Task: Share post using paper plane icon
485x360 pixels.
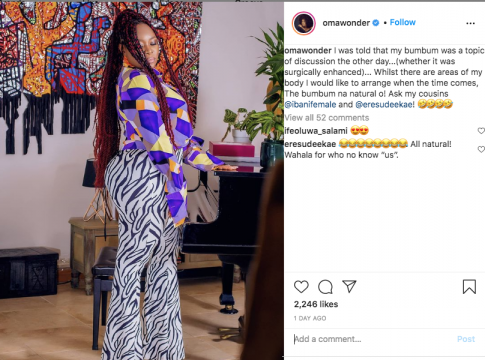Action: (349, 286)
